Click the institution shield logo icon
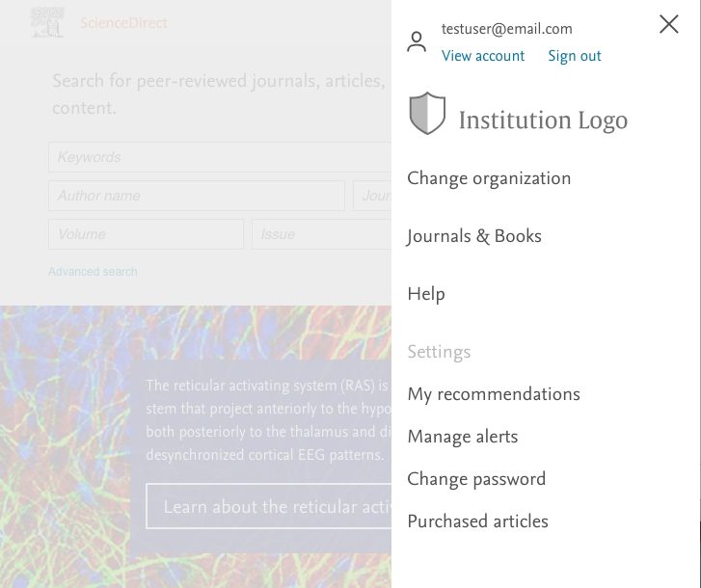Image resolution: width=701 pixels, height=588 pixels. click(x=427, y=114)
